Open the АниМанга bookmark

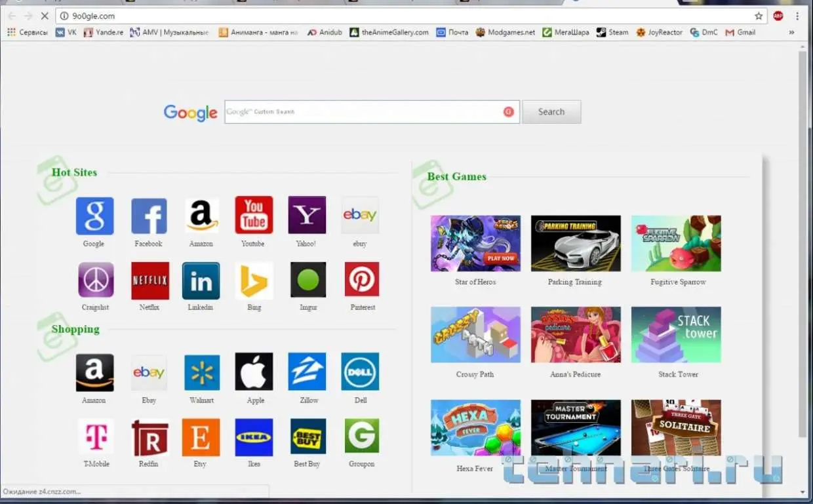pyautogui.click(x=258, y=32)
